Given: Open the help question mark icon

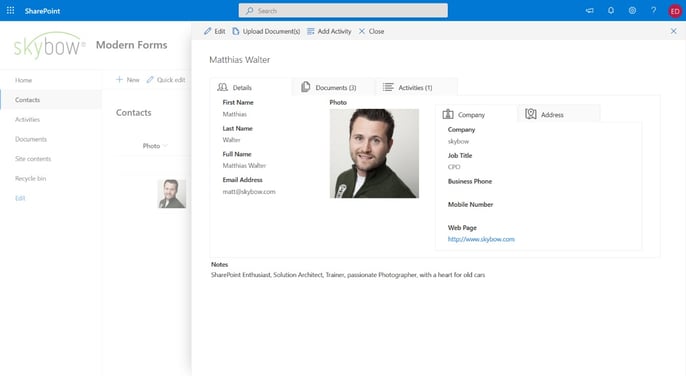Looking at the screenshot, I should tap(654, 11).
